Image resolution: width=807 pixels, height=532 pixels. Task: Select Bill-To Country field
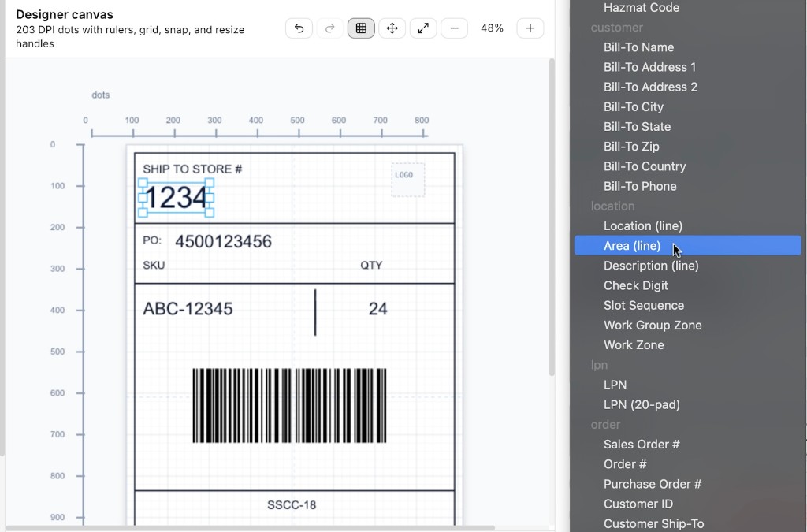tap(687, 167)
